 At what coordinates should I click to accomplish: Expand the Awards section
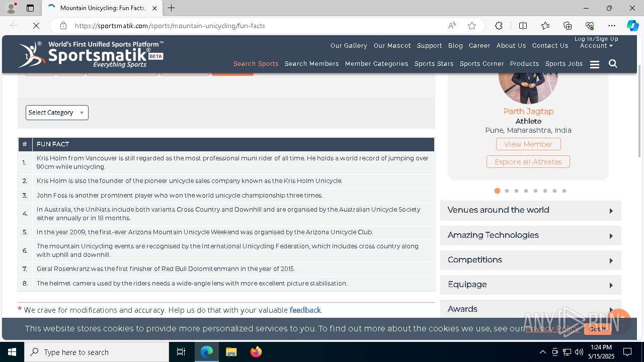[x=531, y=309]
